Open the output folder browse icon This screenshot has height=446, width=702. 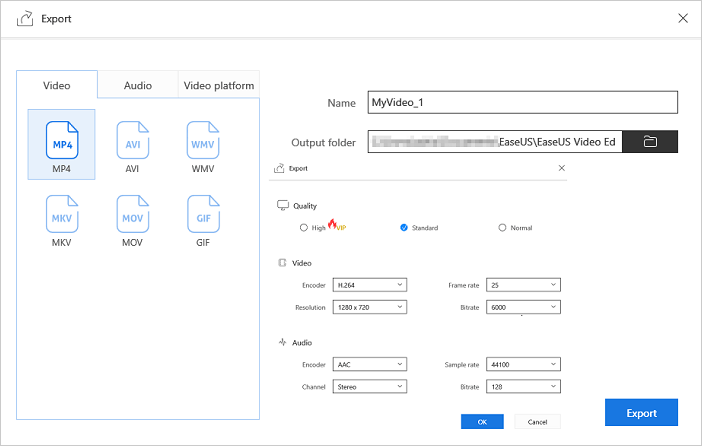[650, 142]
